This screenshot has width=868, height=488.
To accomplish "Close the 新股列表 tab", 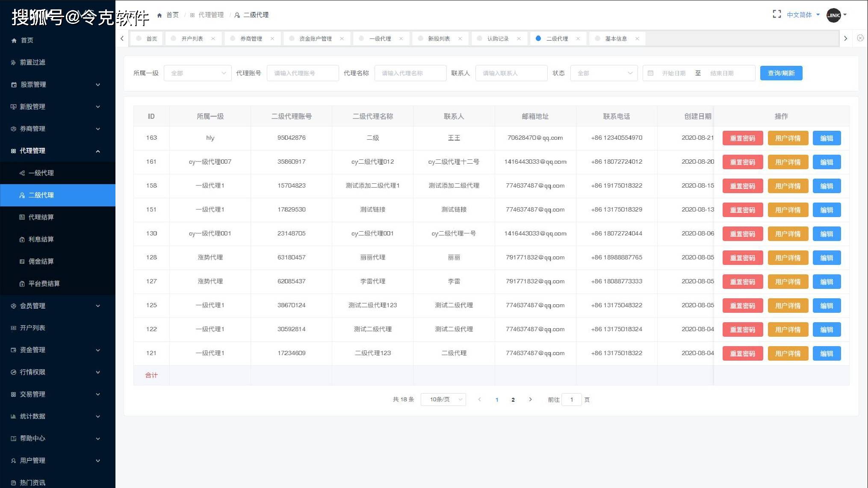I will (x=460, y=38).
